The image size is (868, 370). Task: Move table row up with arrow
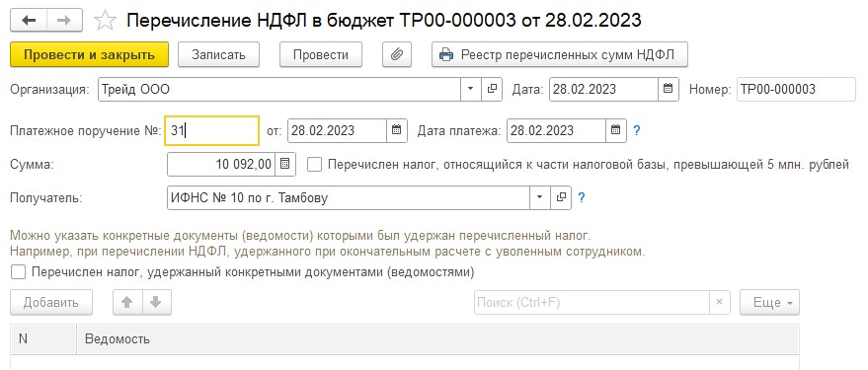point(127,303)
